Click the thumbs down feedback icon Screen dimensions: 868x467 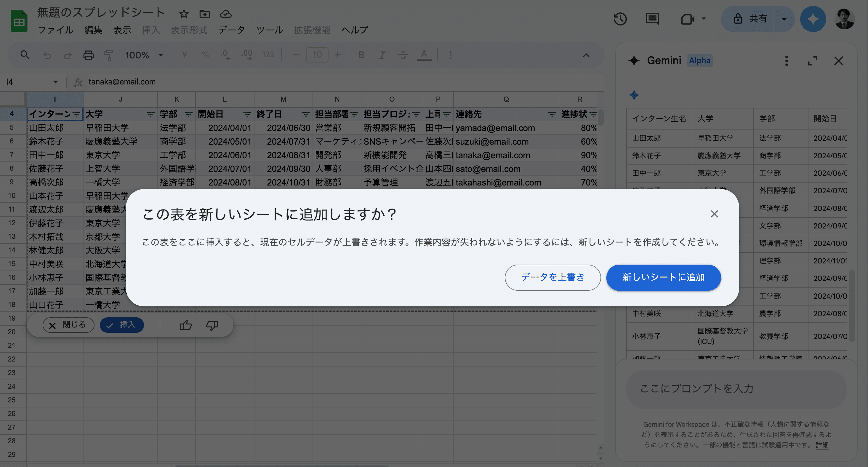[x=212, y=325]
